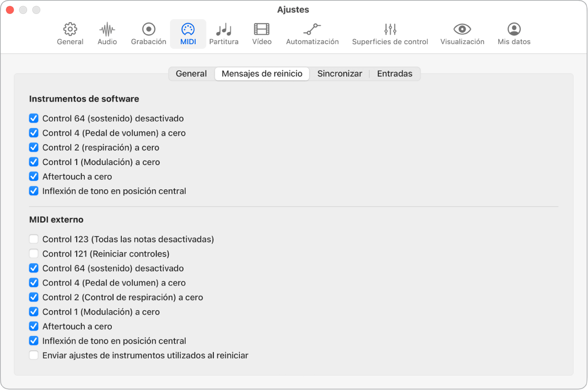This screenshot has height=390, width=588.
Task: Select the General tab under MIDI
Action: point(191,73)
